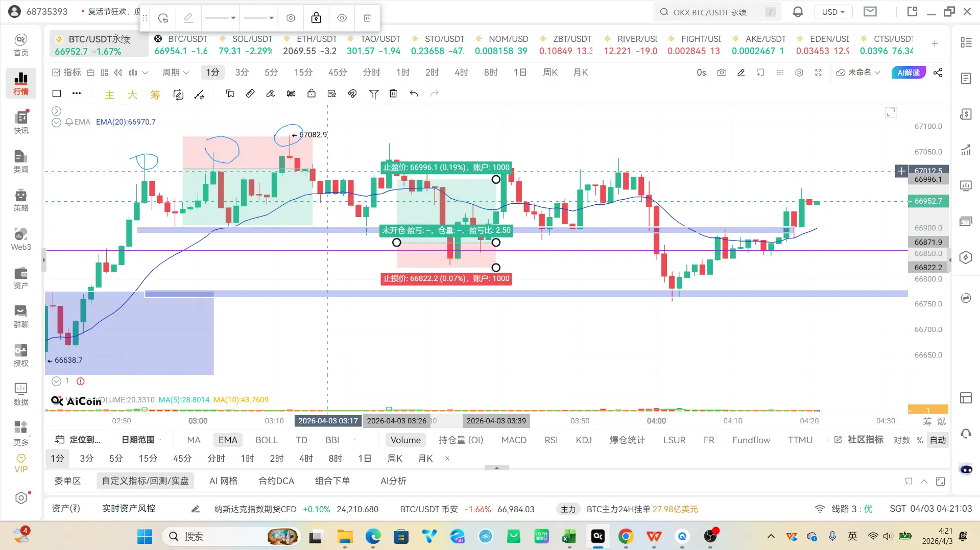This screenshot has width=980, height=550.
Task: Open the 数据 data section in sidebar
Action: coord(21,394)
